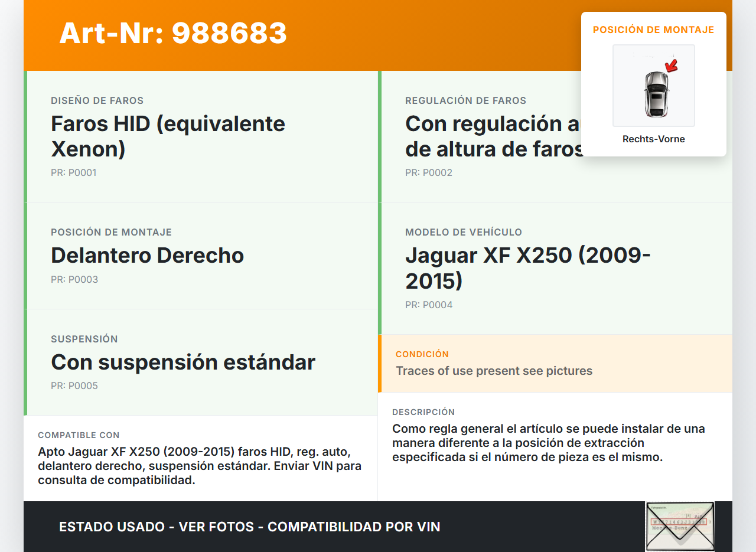Click the Rechts-Vorne caption

click(653, 139)
